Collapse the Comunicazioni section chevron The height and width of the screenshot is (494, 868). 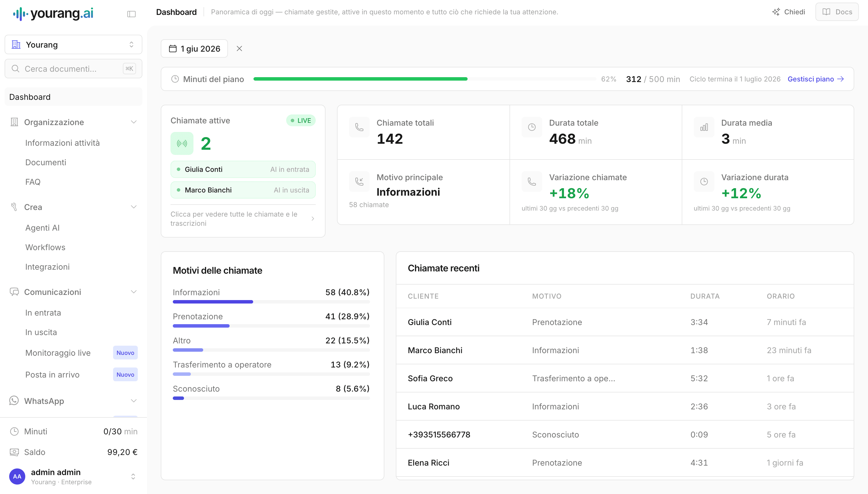point(134,292)
